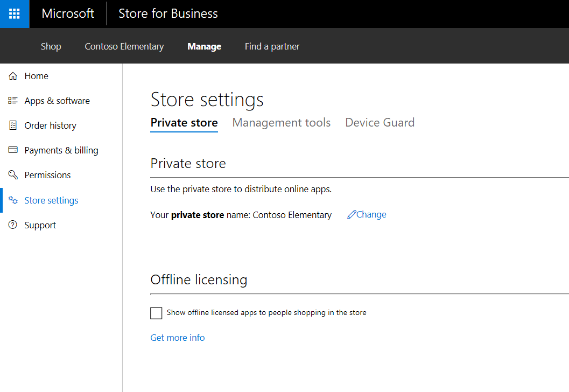This screenshot has height=392, width=569.
Task: Open the Shop menu
Action: tap(51, 46)
